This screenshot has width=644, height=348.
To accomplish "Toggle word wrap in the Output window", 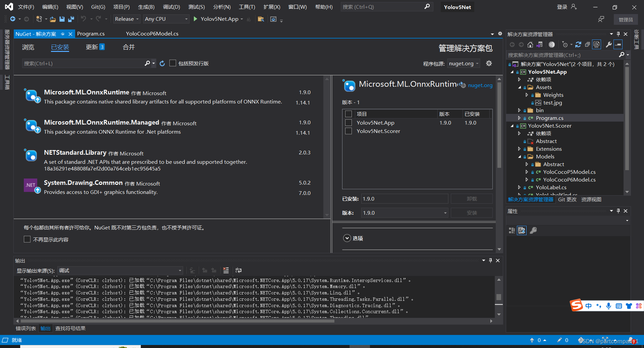I will tap(238, 270).
